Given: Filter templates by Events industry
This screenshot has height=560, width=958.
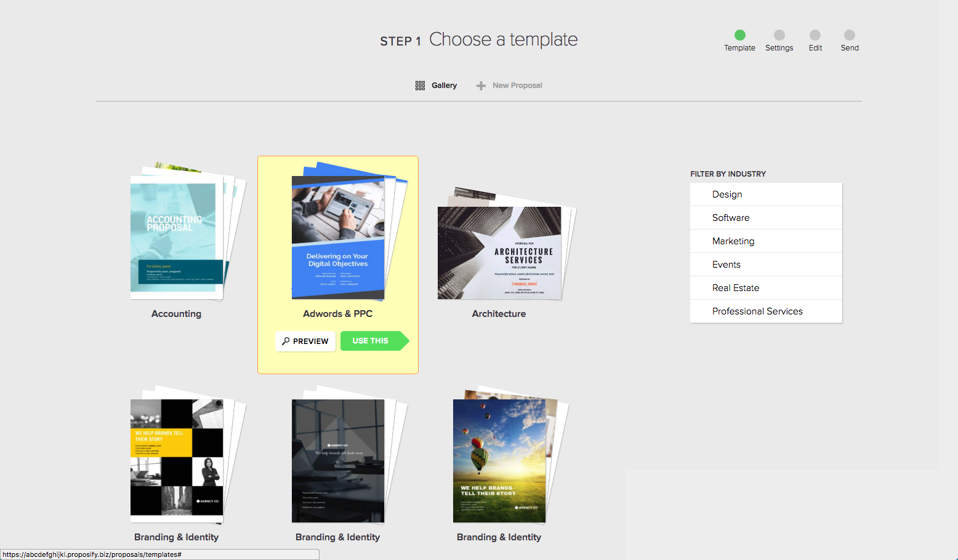Looking at the screenshot, I should pyautogui.click(x=766, y=265).
